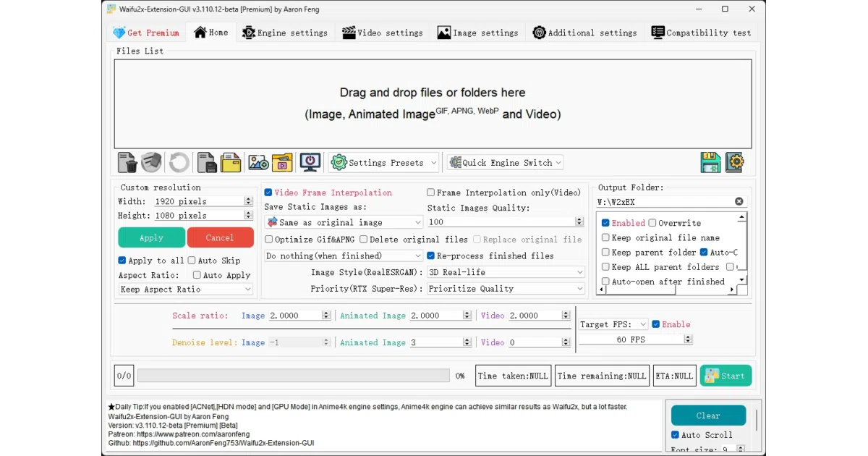
Task: Click the Video denoise level field
Action: [540, 342]
